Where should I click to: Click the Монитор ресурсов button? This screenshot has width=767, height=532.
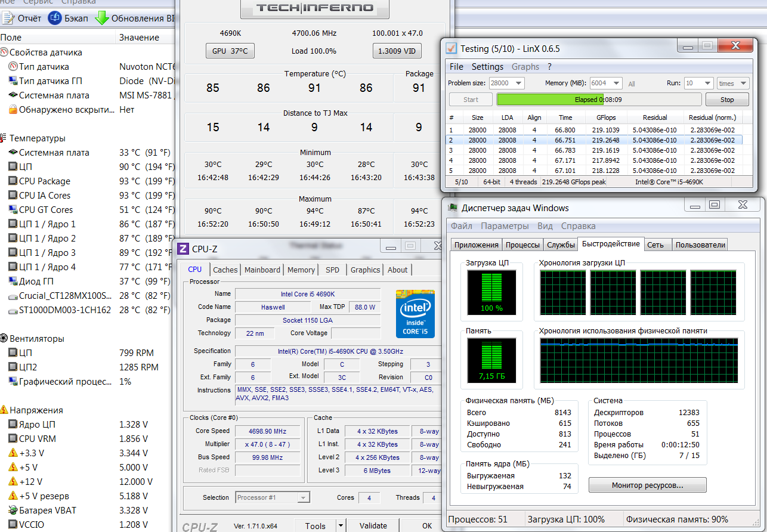click(x=647, y=485)
